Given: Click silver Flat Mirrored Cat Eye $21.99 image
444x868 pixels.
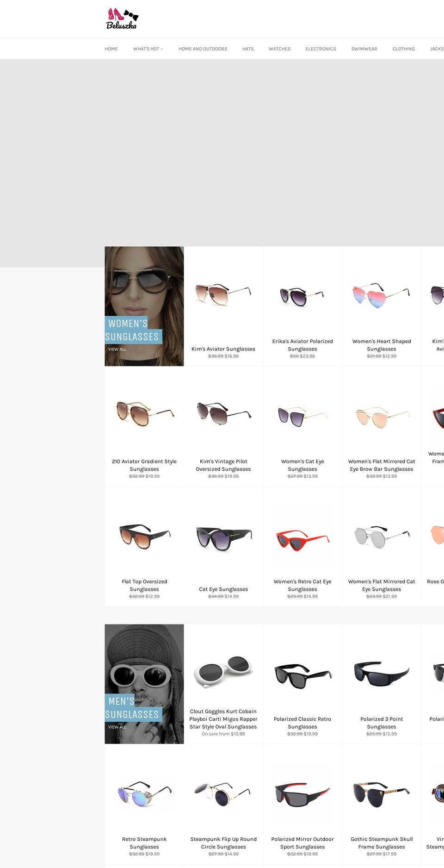Looking at the screenshot, I should [382, 537].
